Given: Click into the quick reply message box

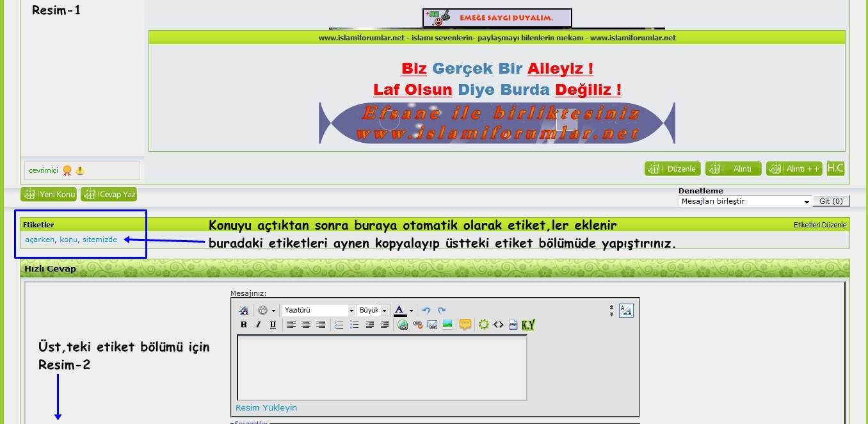Looking at the screenshot, I should [382, 368].
